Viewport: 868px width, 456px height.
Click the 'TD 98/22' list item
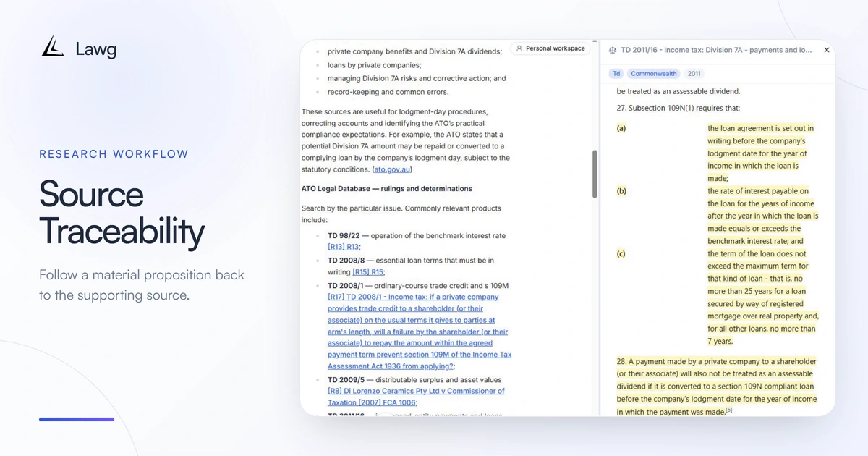417,241
